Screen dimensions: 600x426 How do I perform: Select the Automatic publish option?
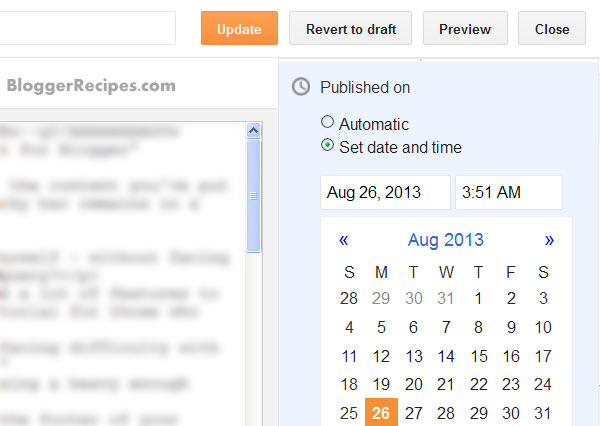point(327,122)
